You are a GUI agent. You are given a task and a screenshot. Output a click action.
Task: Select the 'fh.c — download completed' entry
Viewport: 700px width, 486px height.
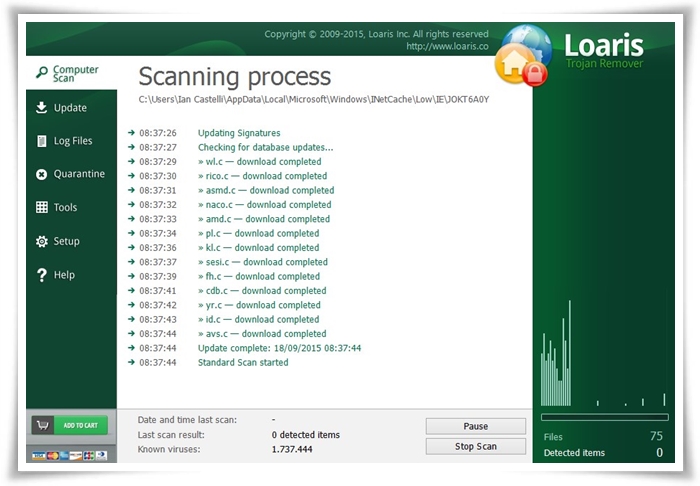[259, 276]
